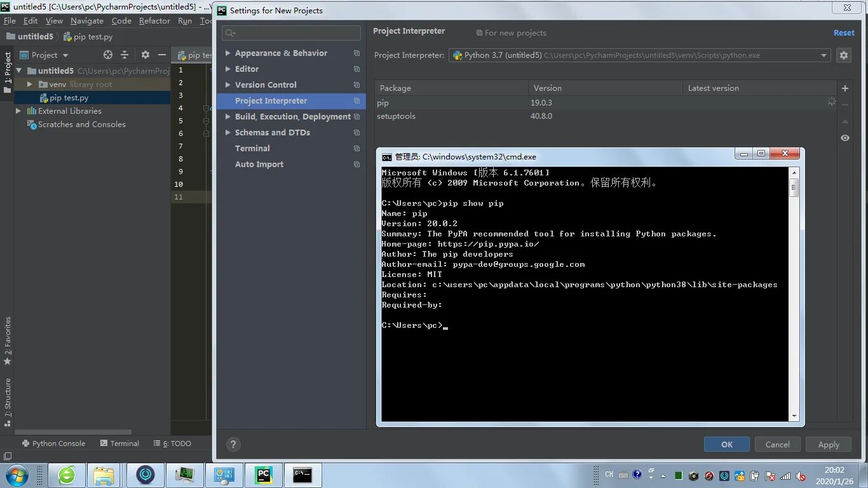Toggle show early releases eye icon
This screenshot has height=488, width=868.
click(845, 138)
